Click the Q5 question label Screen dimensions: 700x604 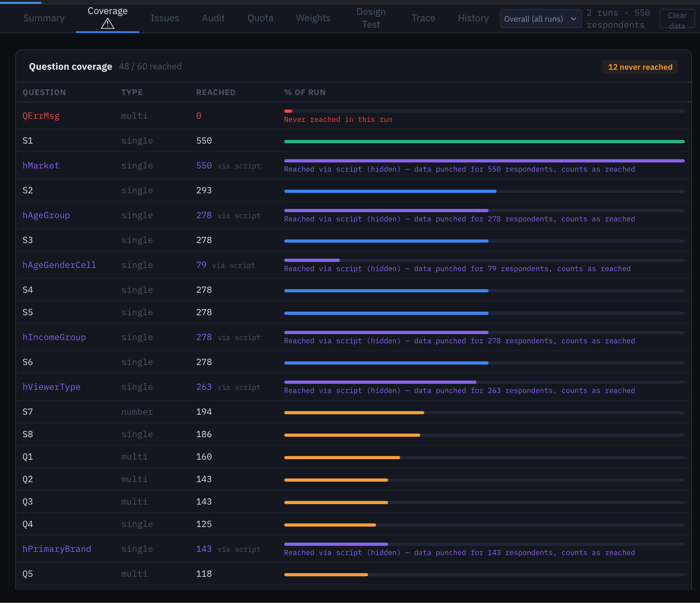pyautogui.click(x=28, y=574)
